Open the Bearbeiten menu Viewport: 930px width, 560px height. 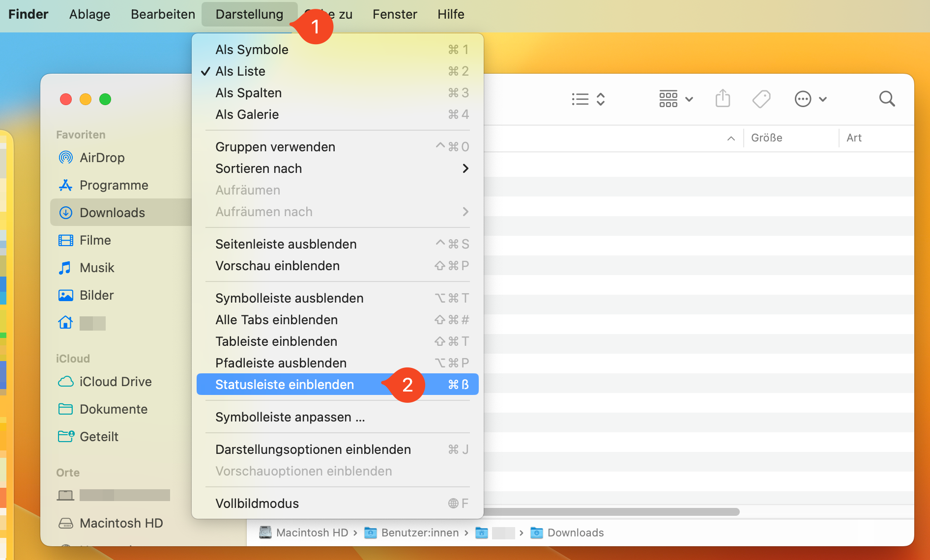[x=163, y=14]
